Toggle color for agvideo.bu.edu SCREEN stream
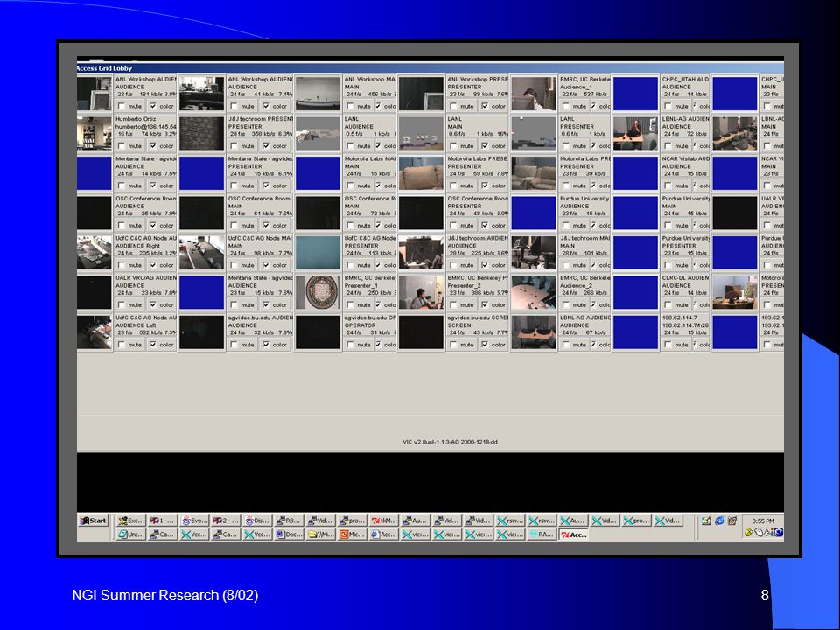840x630 pixels. (486, 345)
